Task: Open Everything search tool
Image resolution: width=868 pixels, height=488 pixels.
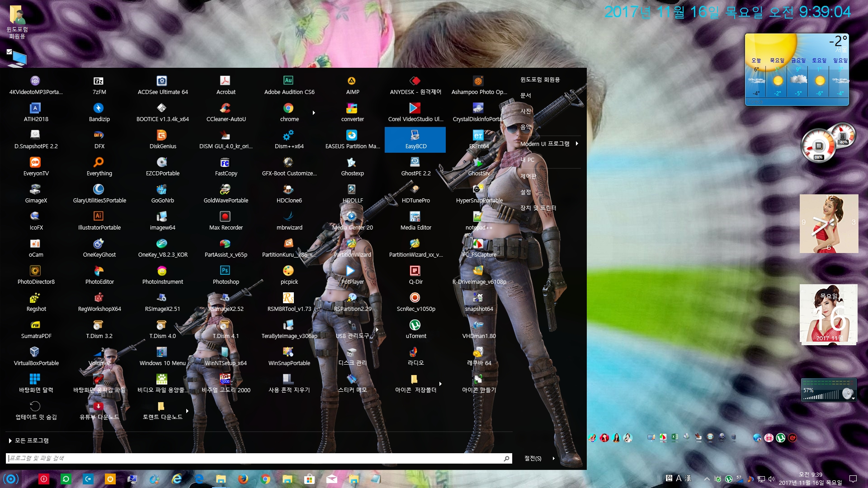Action: 99,167
